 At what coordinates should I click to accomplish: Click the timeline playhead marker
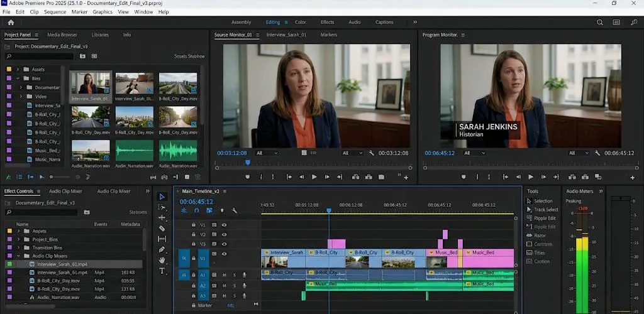[328, 210]
